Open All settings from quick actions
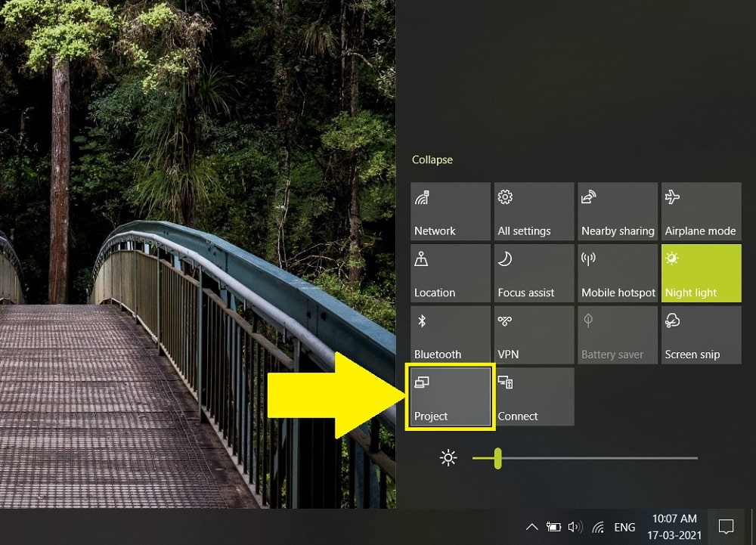Viewport: 756px width, 545px height. point(534,211)
